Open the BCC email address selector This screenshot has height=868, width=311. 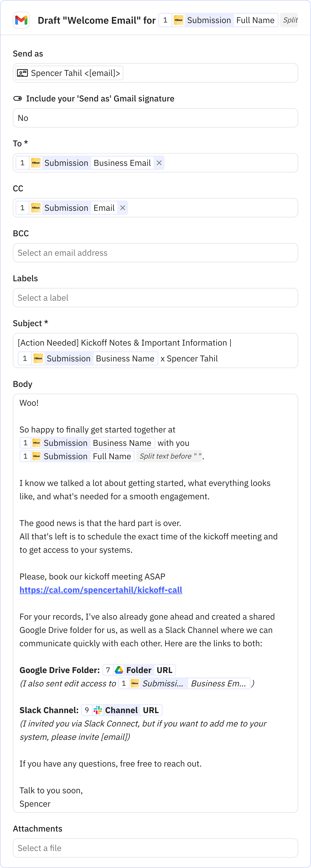point(155,253)
